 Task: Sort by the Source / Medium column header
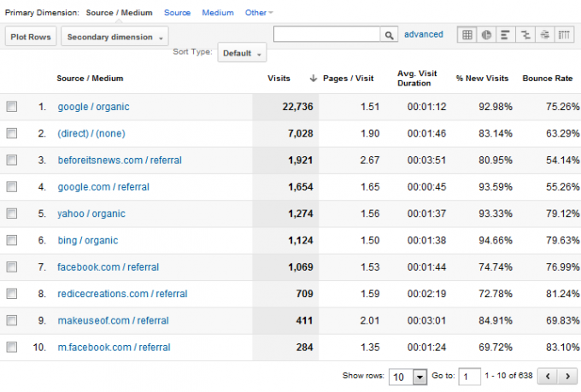click(x=90, y=79)
